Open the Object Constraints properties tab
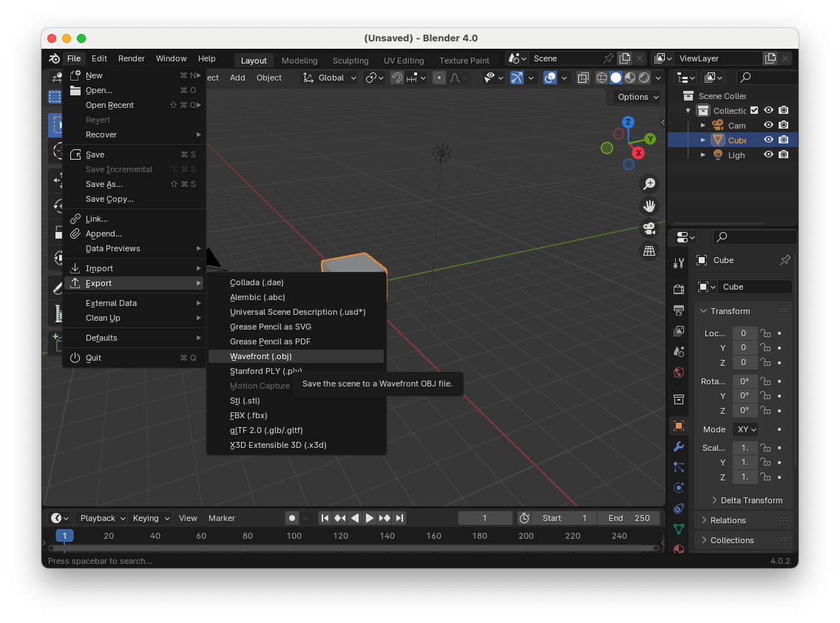Image resolution: width=840 pixels, height=623 pixels. coord(679,508)
